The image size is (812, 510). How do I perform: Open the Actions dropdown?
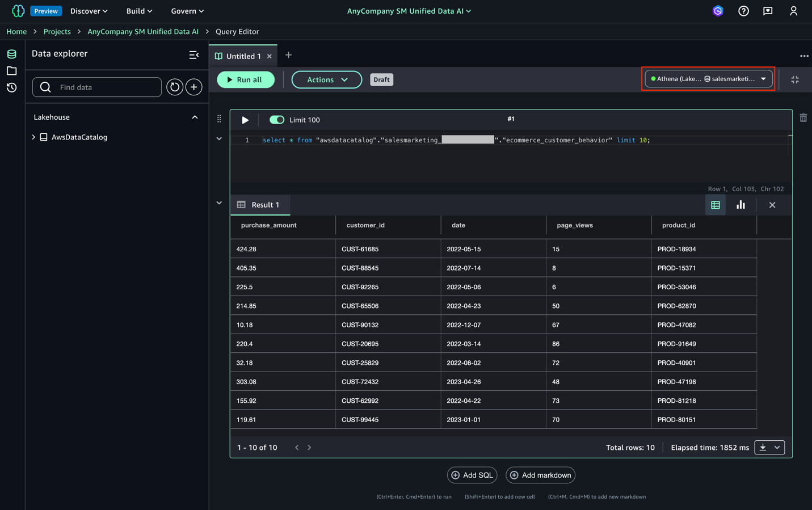tap(327, 80)
